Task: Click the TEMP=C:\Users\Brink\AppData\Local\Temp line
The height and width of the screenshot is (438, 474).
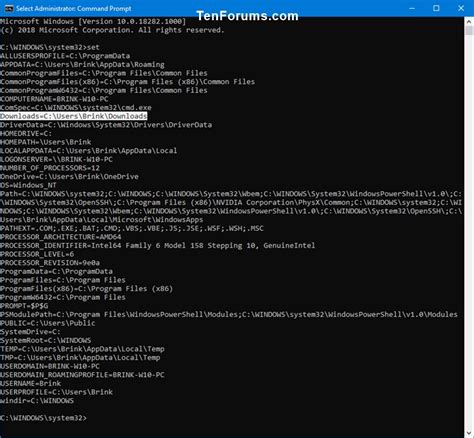Action: coord(82,349)
